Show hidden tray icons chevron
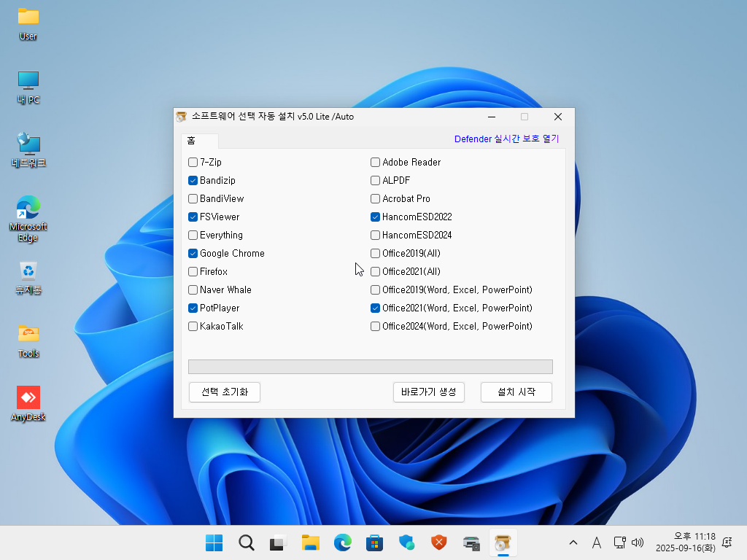This screenshot has width=747, height=560. click(573, 542)
